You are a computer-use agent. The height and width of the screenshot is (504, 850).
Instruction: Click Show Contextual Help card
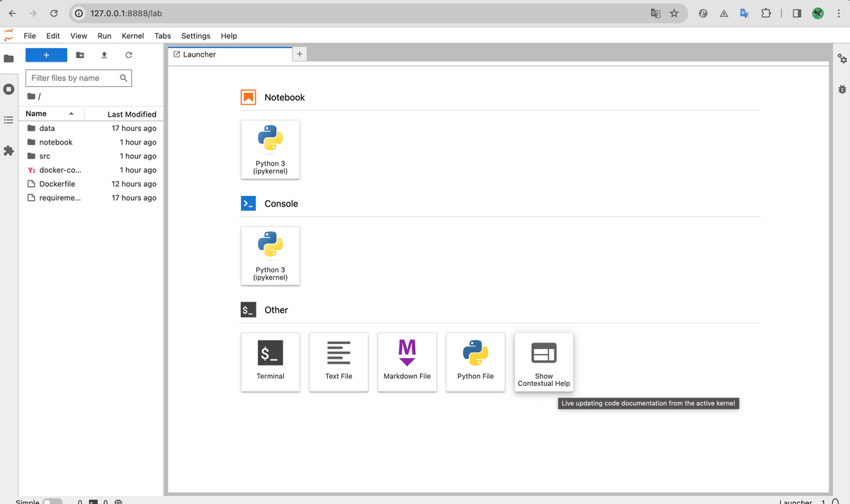pyautogui.click(x=544, y=362)
